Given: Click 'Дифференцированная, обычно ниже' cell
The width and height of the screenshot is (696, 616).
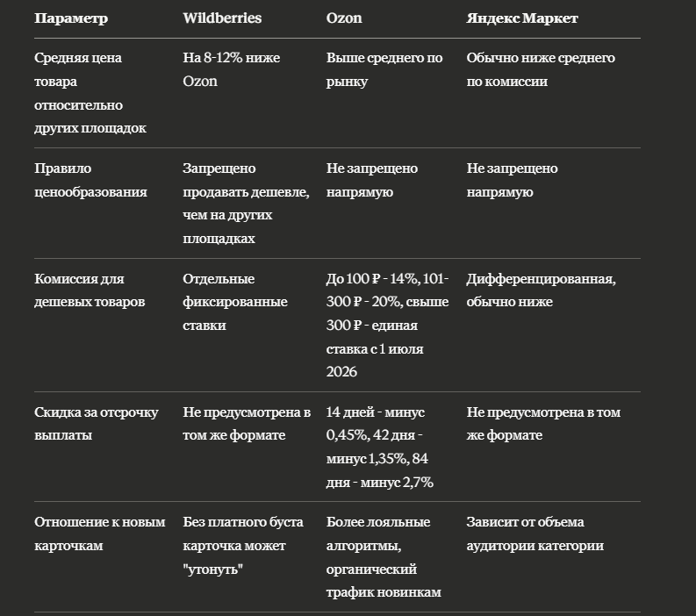Looking at the screenshot, I should 541,290.
